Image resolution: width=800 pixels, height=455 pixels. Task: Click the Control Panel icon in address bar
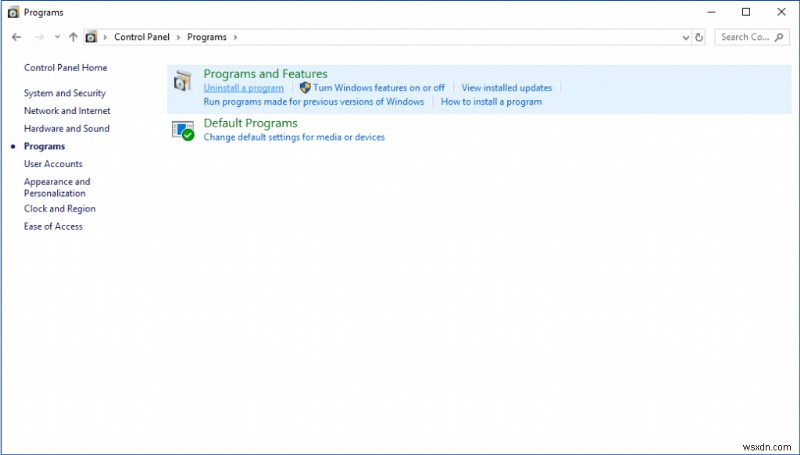(91, 37)
